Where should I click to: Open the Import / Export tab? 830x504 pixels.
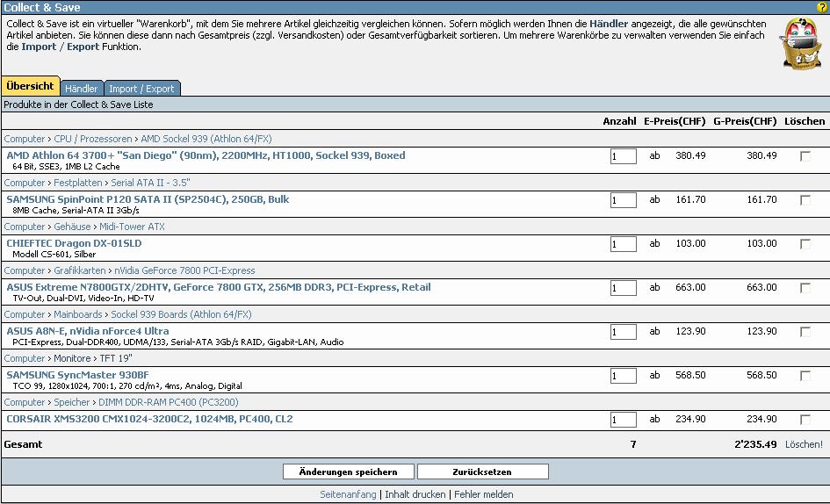coord(141,89)
